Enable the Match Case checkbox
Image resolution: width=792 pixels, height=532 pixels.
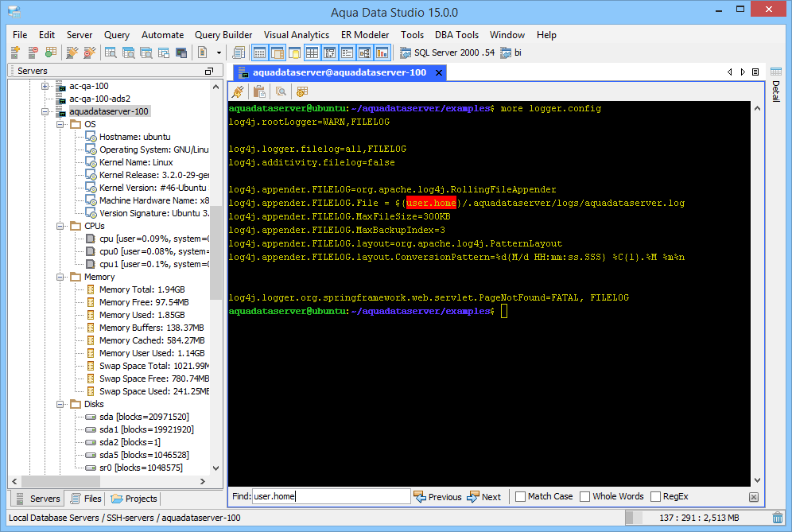click(520, 497)
